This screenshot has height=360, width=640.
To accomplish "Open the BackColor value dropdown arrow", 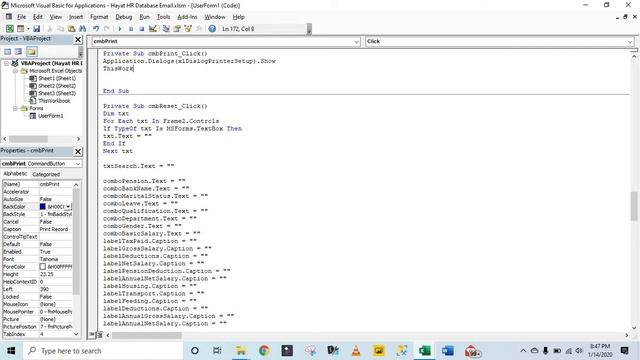I will [68, 207].
